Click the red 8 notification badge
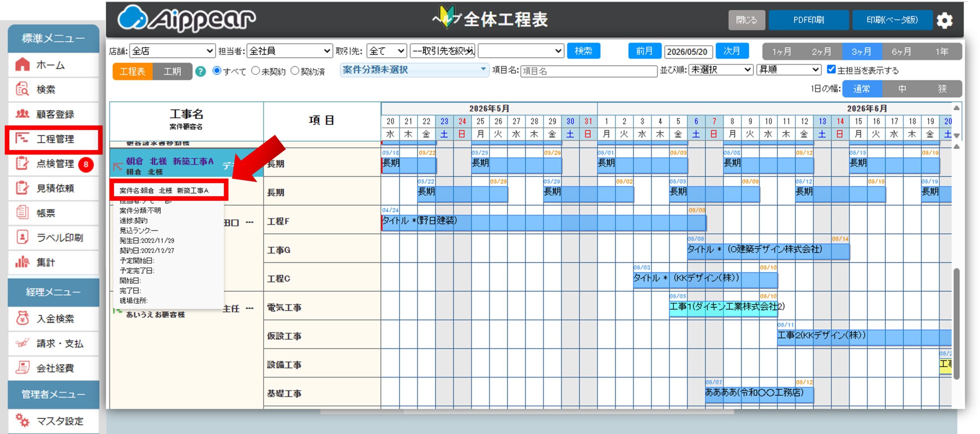This screenshot has width=980, height=434. coord(86,164)
